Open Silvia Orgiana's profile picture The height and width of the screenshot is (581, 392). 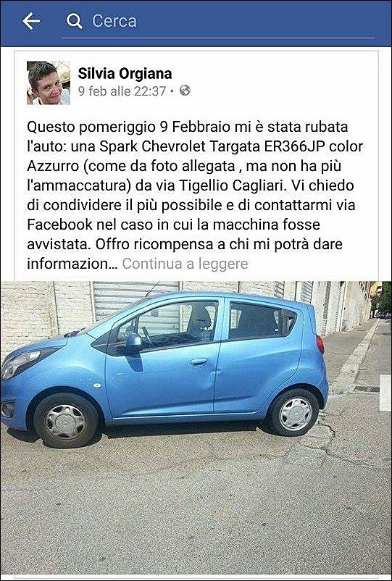click(x=48, y=83)
